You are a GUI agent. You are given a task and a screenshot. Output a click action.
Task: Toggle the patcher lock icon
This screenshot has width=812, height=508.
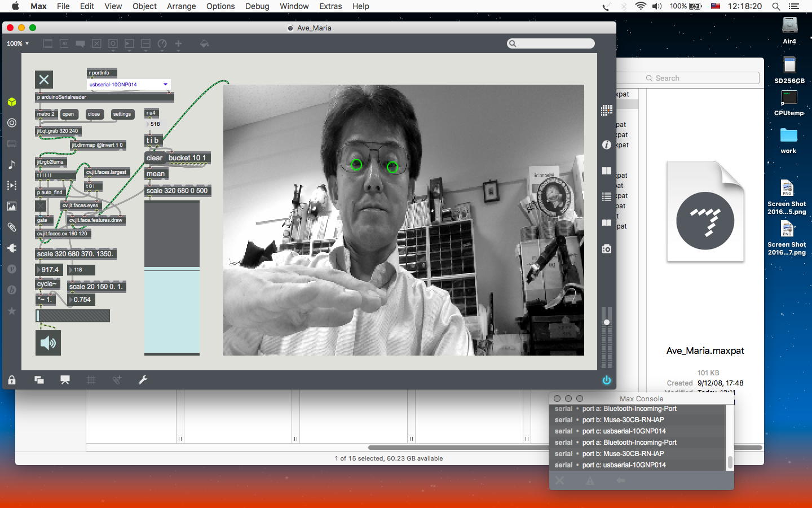click(x=12, y=380)
